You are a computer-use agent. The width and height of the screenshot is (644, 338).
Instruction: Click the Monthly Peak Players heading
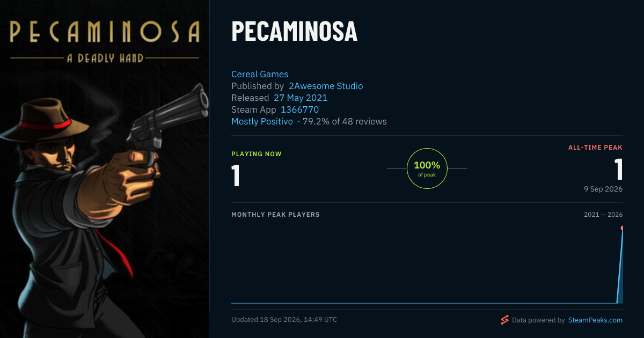point(275,215)
